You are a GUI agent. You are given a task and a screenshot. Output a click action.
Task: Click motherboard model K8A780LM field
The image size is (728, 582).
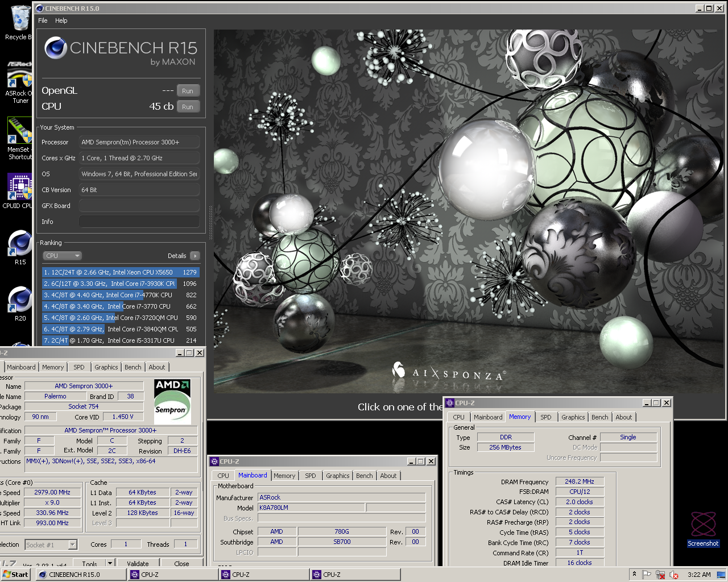click(311, 508)
